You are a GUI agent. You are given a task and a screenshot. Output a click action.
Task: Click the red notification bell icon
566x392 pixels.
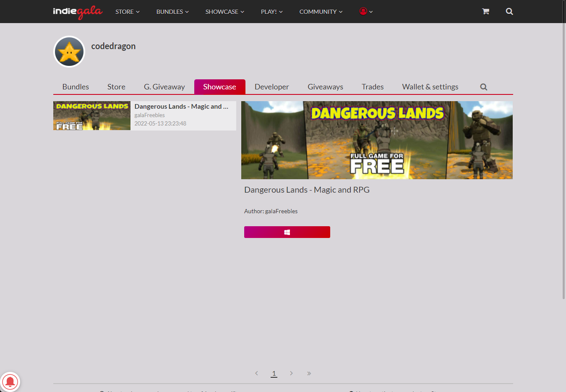coord(10,382)
